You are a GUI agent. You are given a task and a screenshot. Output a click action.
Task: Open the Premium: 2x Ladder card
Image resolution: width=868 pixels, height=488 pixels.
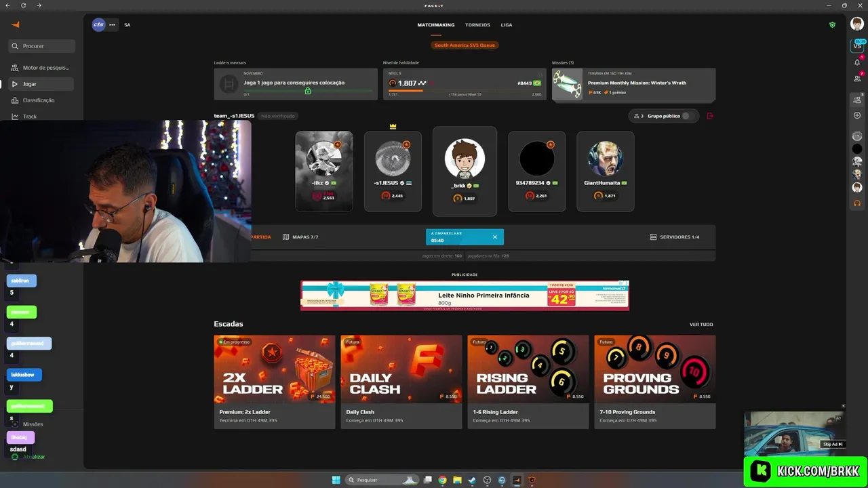tap(274, 382)
